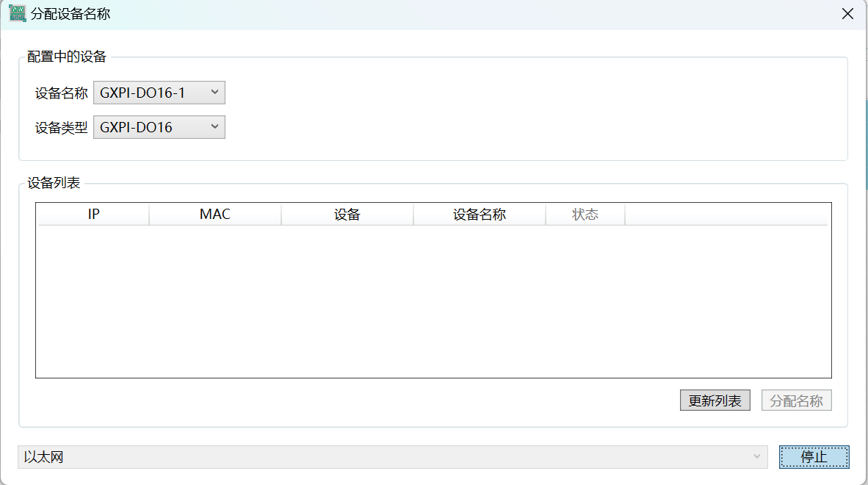Sort by the MAC column header
Screen dimensions: 868x485
[214, 215]
